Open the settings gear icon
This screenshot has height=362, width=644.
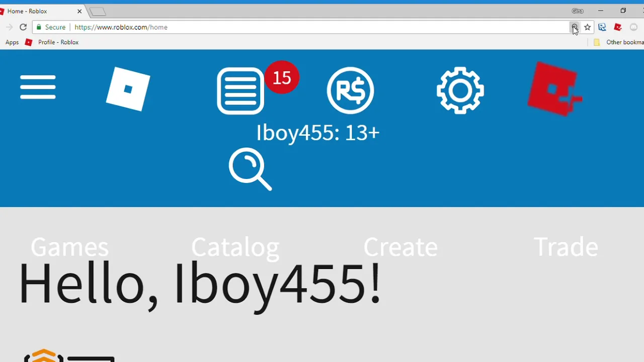(x=460, y=90)
